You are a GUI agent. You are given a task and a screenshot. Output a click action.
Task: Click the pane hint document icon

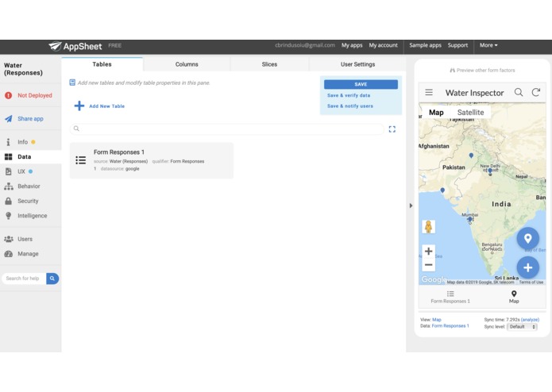(72, 83)
